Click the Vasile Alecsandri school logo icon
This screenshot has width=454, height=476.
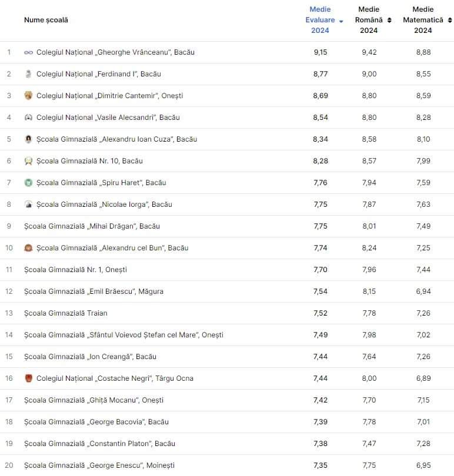[x=28, y=118]
